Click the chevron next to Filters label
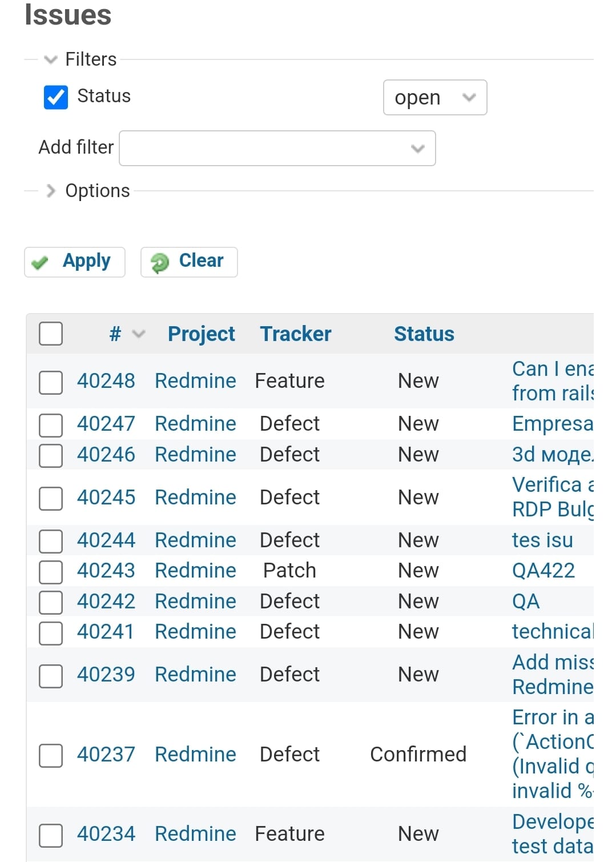This screenshot has width=616, height=862. pos(50,59)
